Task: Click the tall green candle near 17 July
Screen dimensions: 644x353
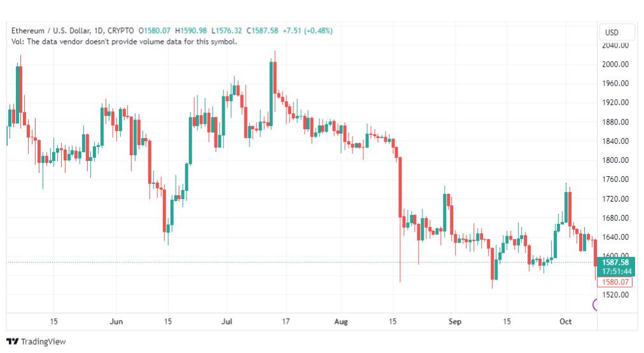Action: [271, 93]
